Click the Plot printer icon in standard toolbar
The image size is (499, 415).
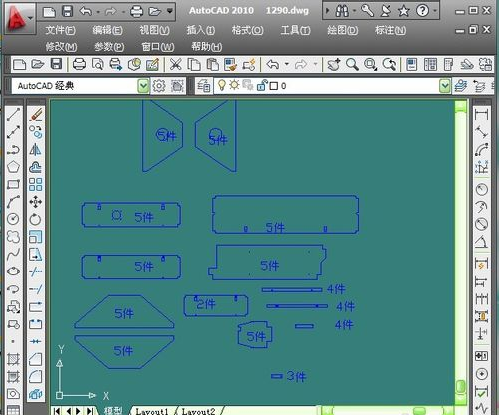(x=79, y=64)
